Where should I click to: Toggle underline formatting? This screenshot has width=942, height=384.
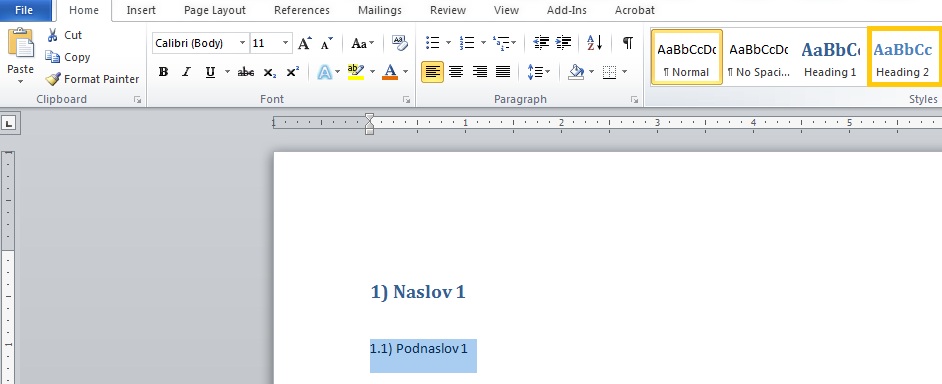pos(210,72)
